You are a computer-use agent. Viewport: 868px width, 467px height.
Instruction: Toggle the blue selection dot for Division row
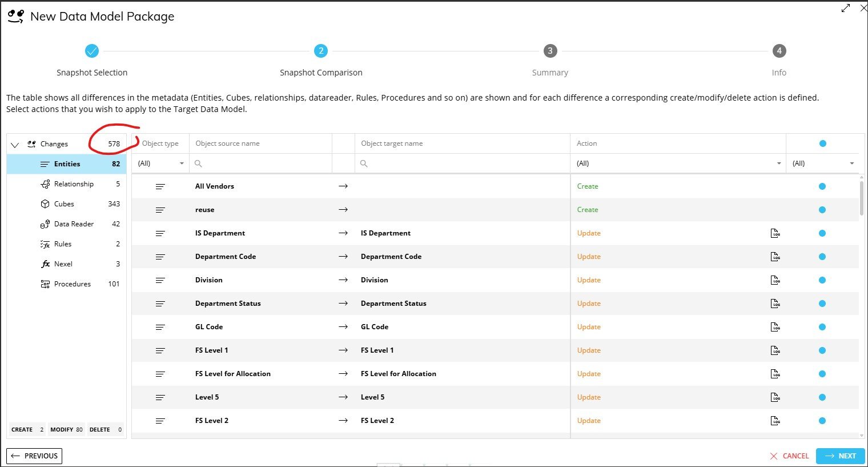[822, 280]
